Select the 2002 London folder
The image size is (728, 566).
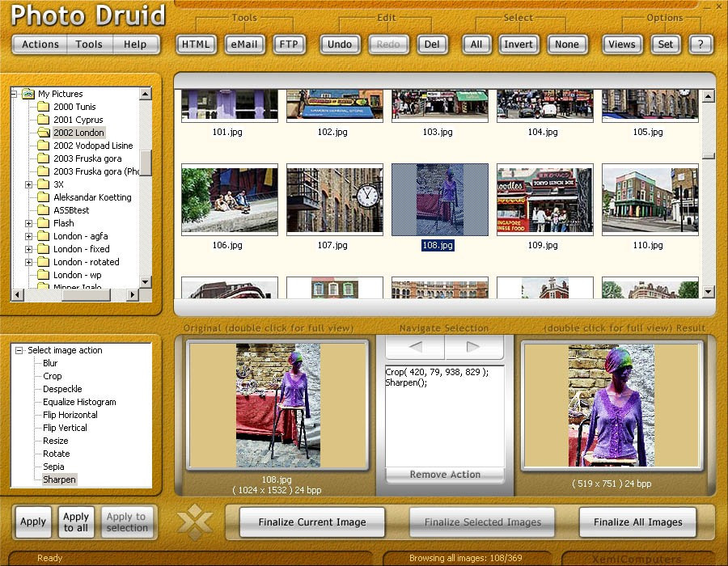pyautogui.click(x=78, y=133)
